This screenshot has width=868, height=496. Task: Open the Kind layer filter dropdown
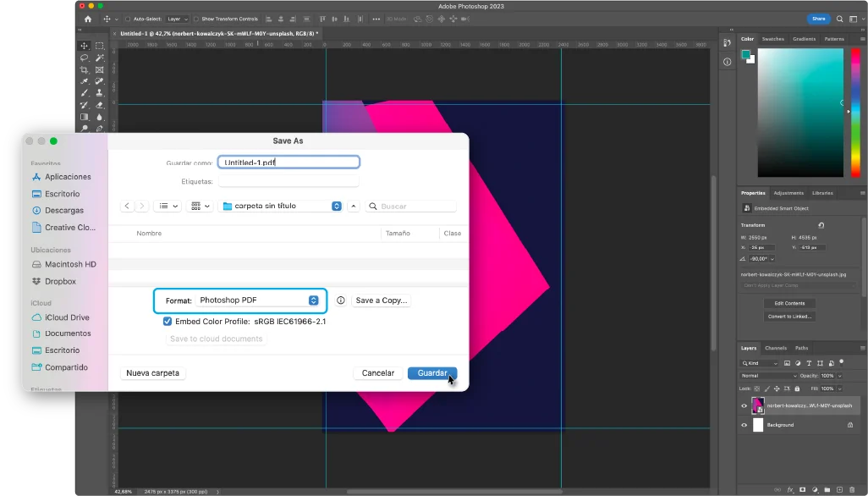pyautogui.click(x=760, y=363)
